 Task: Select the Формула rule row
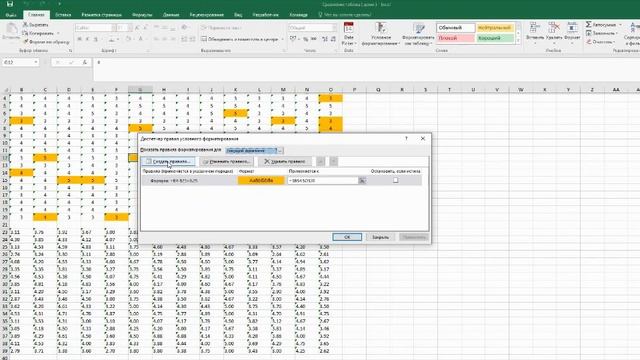tap(282, 180)
